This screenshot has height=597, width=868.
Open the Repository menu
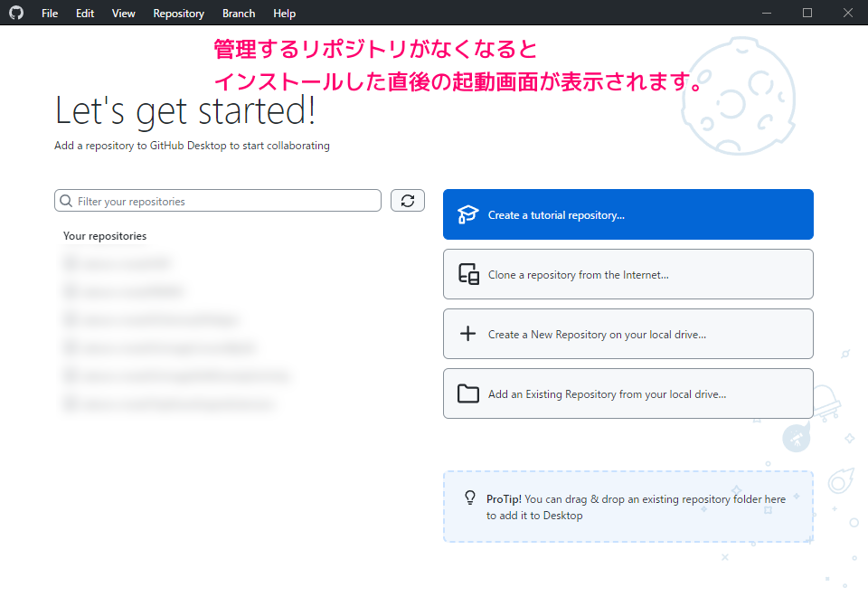coord(179,14)
